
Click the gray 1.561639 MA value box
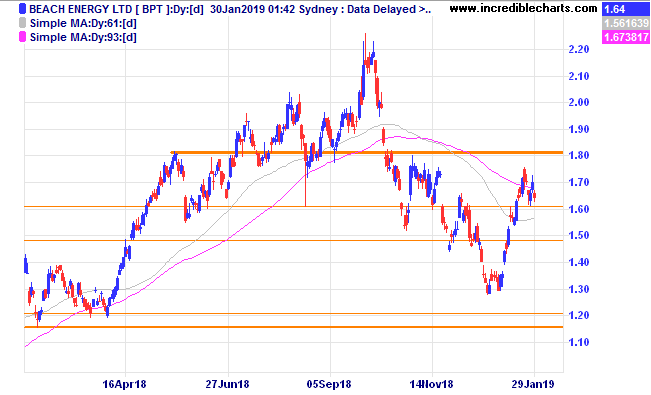[x=626, y=23]
